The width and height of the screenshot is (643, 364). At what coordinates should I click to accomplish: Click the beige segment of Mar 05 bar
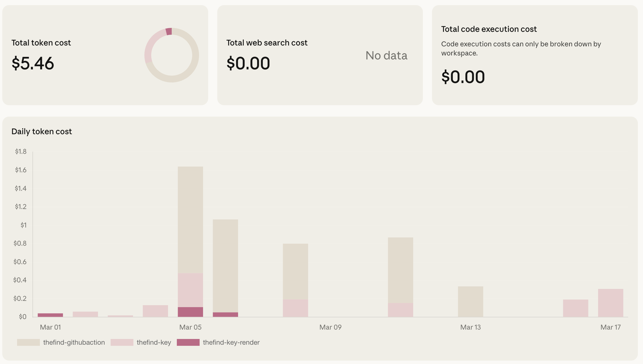191,220
